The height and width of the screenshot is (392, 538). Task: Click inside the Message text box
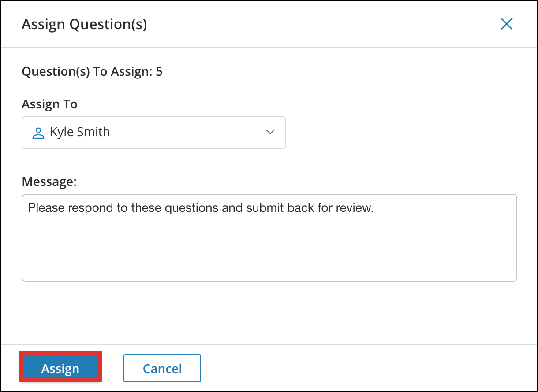coord(269,238)
